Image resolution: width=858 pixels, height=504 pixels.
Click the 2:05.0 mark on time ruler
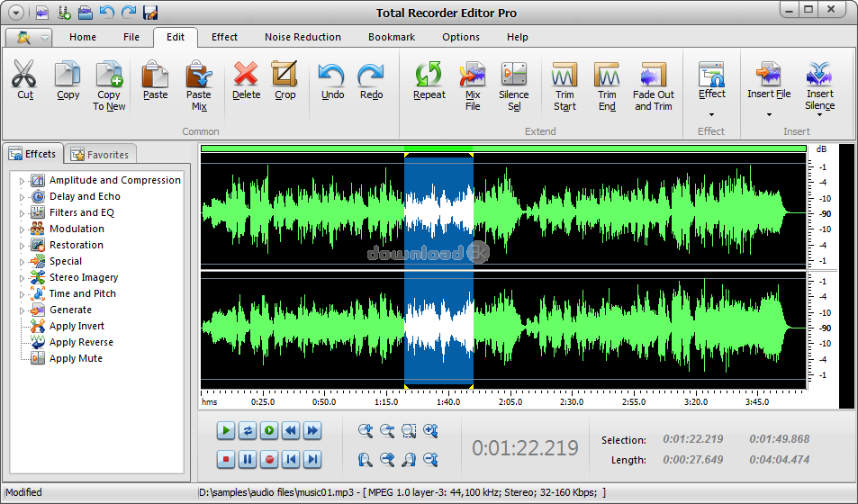tap(510, 401)
